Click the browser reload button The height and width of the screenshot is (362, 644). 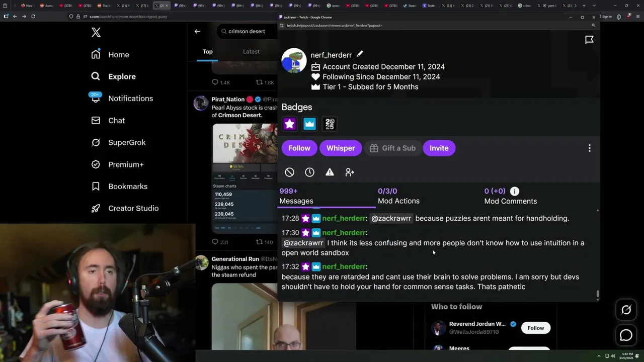pyautogui.click(x=33, y=16)
